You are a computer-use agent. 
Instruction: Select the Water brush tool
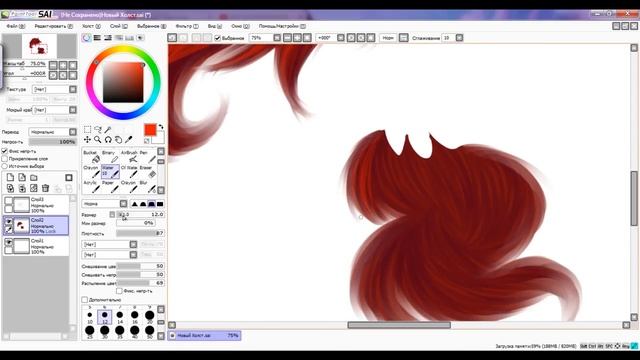(110, 172)
